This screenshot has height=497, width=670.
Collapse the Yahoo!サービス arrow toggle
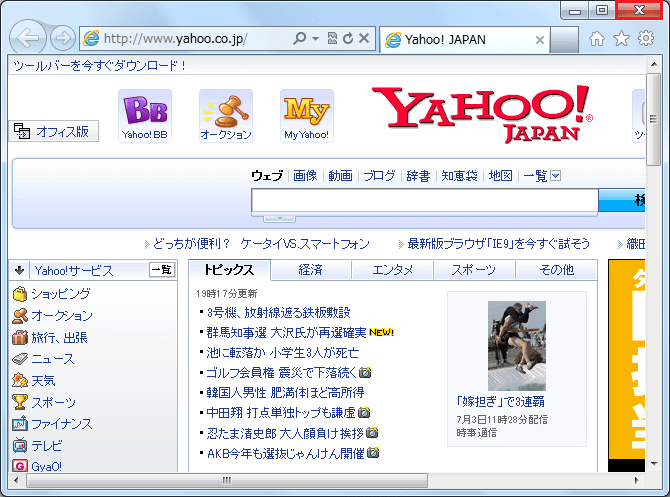(19, 270)
